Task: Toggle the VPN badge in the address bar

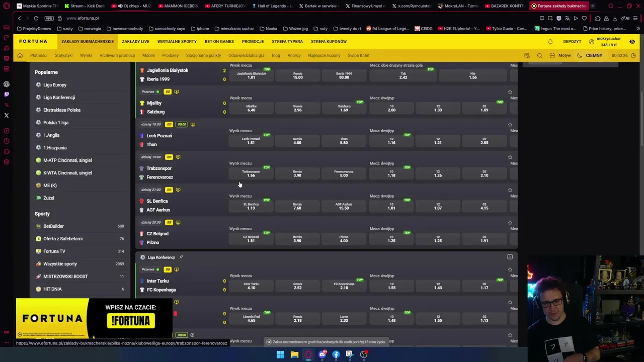Action: point(49,18)
